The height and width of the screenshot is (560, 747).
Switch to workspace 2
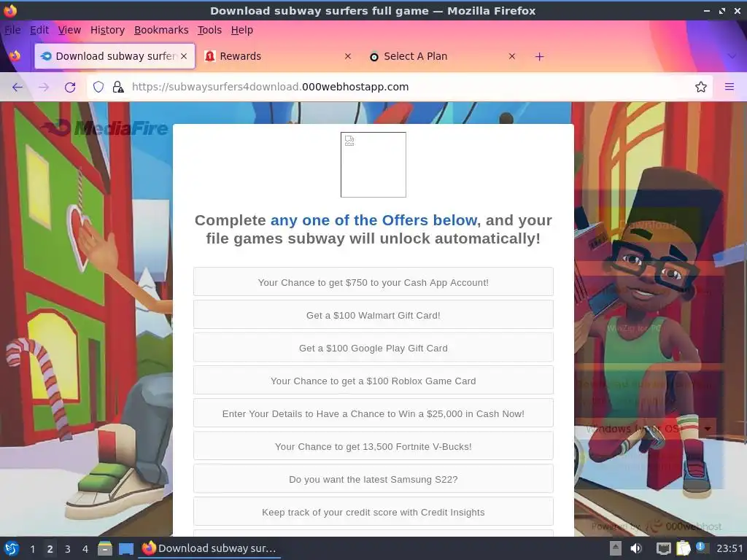pos(50,549)
